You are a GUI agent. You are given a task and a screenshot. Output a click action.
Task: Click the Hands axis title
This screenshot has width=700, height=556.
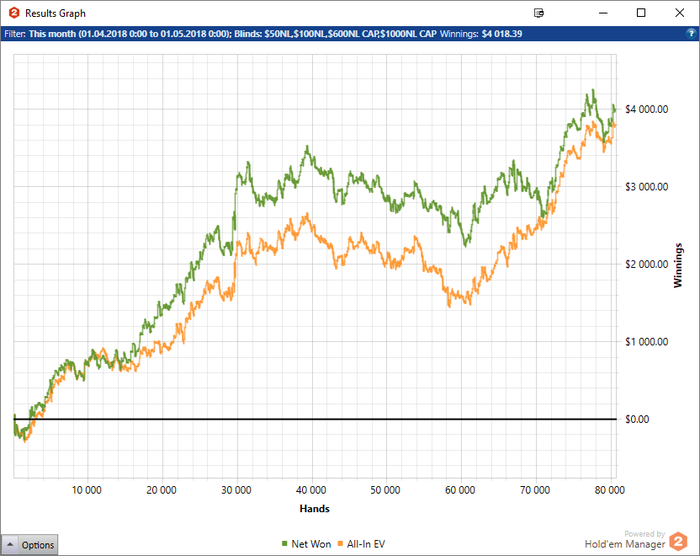click(314, 509)
